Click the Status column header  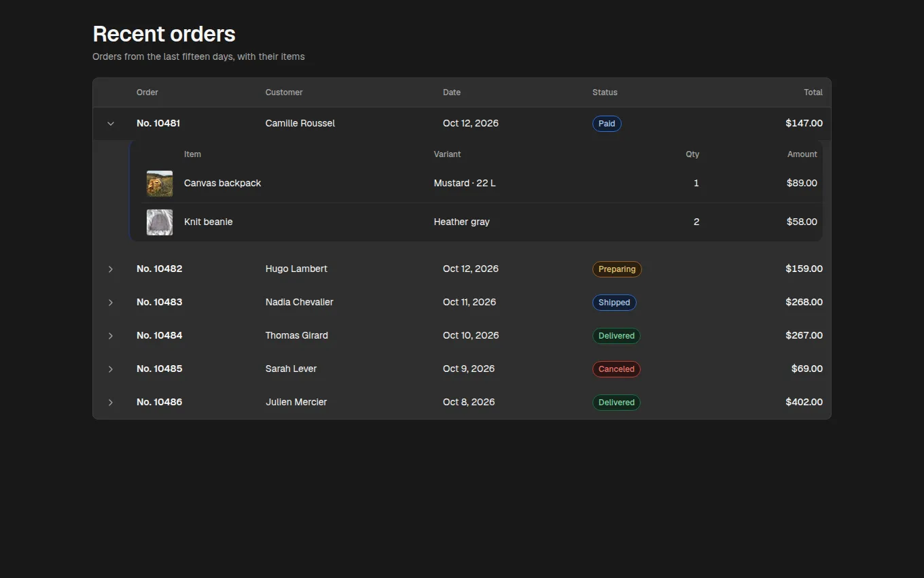click(605, 92)
